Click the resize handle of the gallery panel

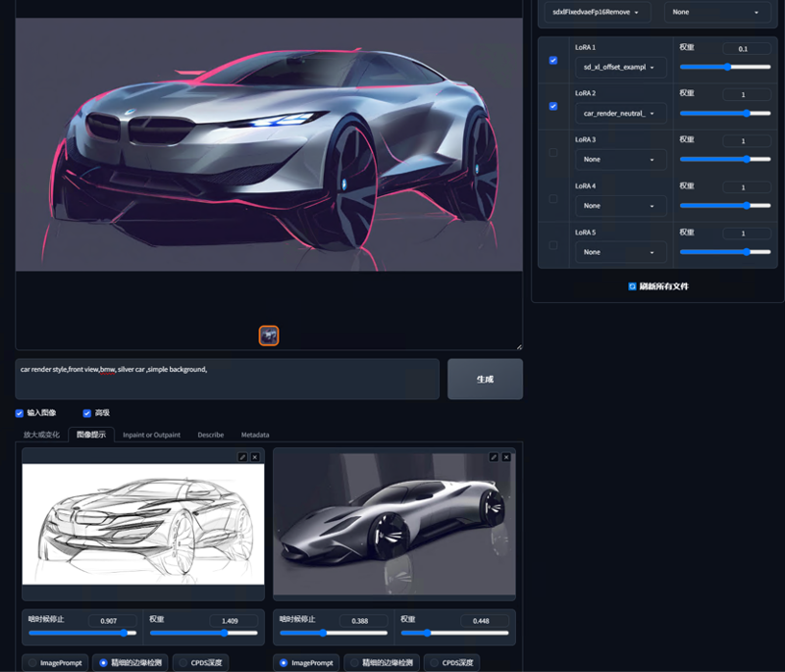point(519,346)
